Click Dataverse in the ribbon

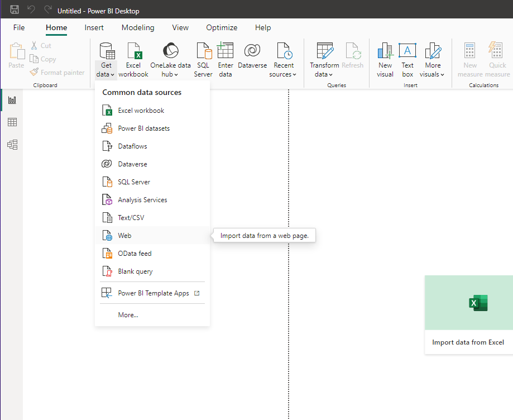click(x=252, y=56)
